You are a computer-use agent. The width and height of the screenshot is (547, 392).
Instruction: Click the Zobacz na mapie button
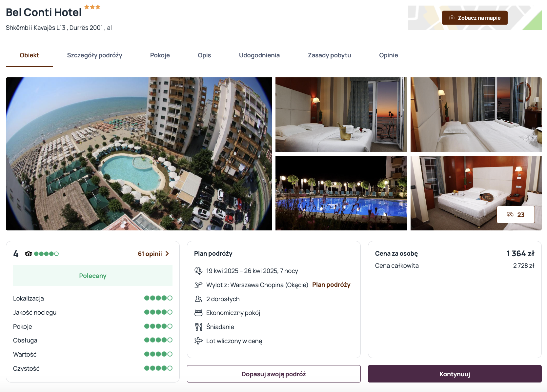click(x=475, y=18)
